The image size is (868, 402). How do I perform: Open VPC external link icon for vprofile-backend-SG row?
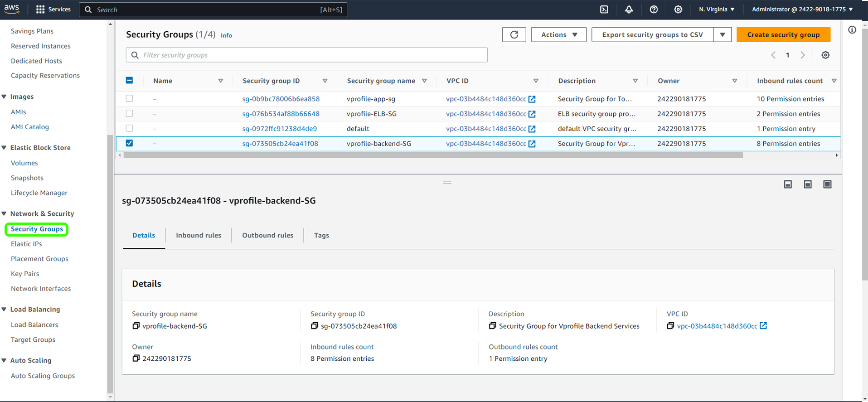[x=532, y=144]
